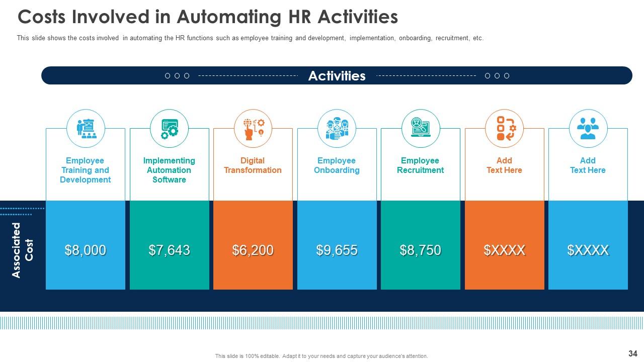Image resolution: width=644 pixels, height=362 pixels.
Task: Click the Digital Transformation label
Action: (253, 165)
